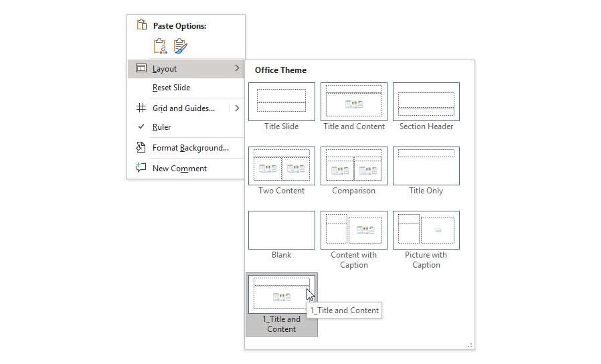Open Format Background from context menu
The image size is (601, 364).
pyautogui.click(x=190, y=148)
